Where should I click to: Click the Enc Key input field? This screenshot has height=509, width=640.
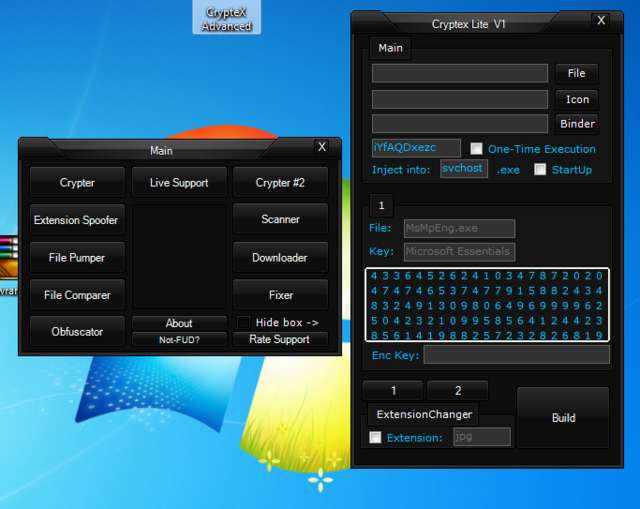coord(517,355)
